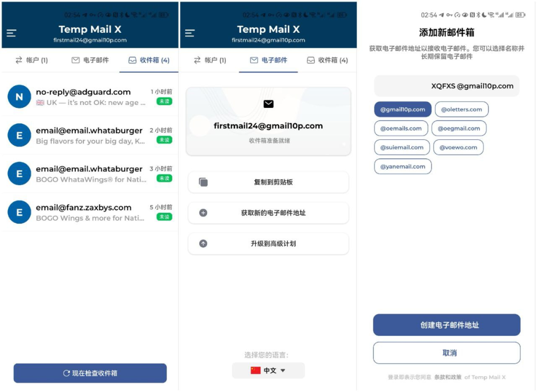Click XQFXS email name input field
537x392 pixels.
pyautogui.click(x=447, y=86)
